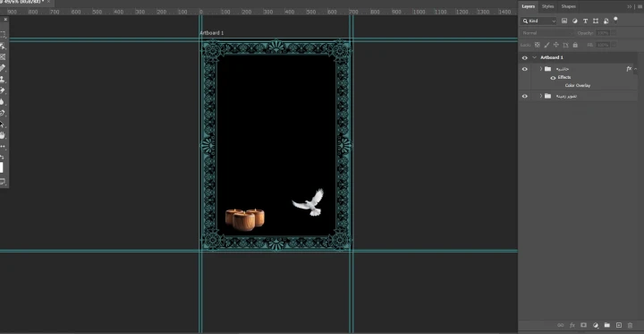Enable the type layers filter icon

[585, 21]
